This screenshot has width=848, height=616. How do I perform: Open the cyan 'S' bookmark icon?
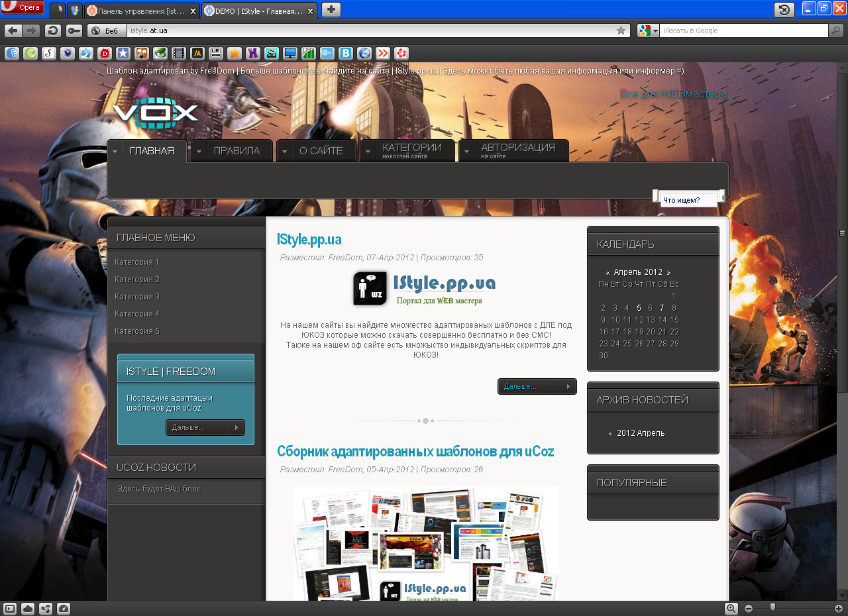click(272, 54)
